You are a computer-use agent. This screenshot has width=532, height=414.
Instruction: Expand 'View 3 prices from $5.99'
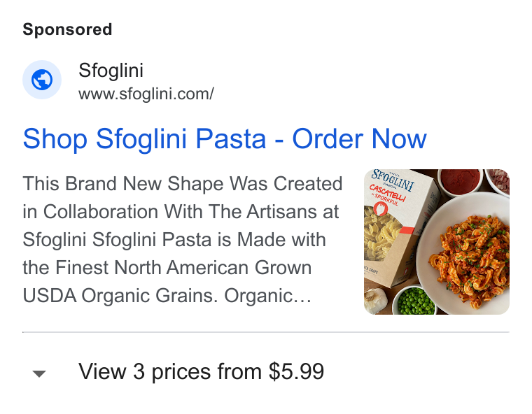point(201,371)
